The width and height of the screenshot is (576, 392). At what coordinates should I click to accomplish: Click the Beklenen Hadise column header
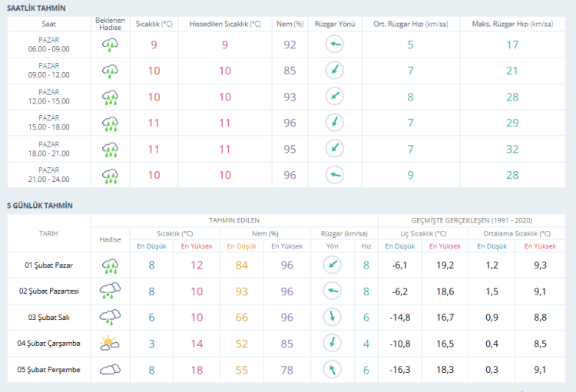tap(110, 24)
